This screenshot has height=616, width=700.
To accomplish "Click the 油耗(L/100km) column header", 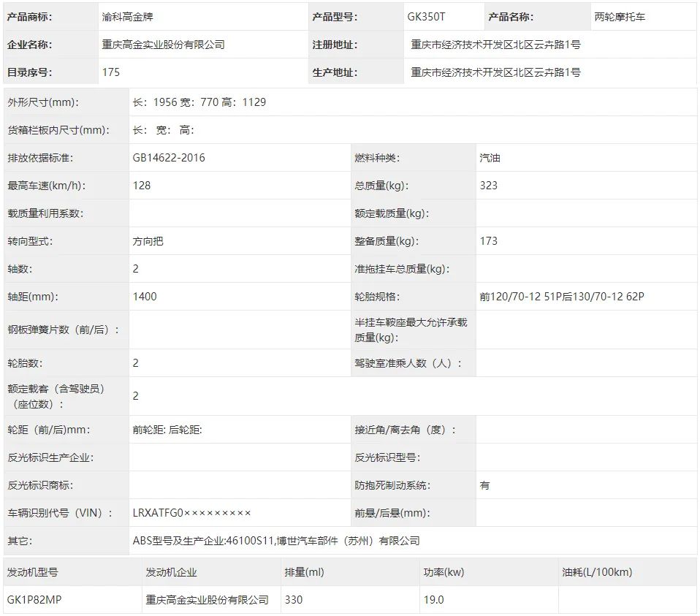I will [597, 572].
